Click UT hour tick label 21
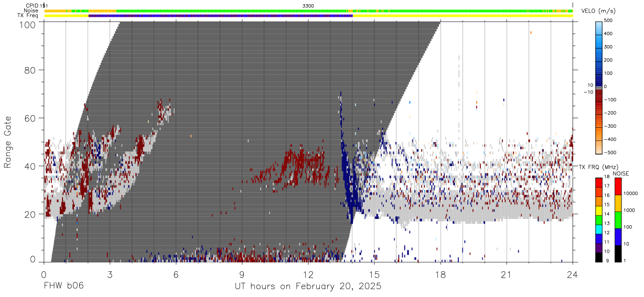The width and height of the screenshot is (644, 297). 506,274
